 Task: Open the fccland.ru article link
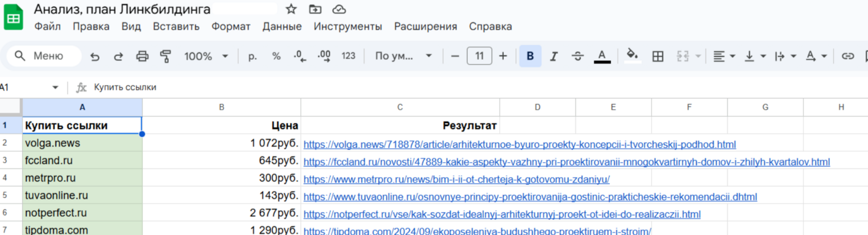(567, 162)
